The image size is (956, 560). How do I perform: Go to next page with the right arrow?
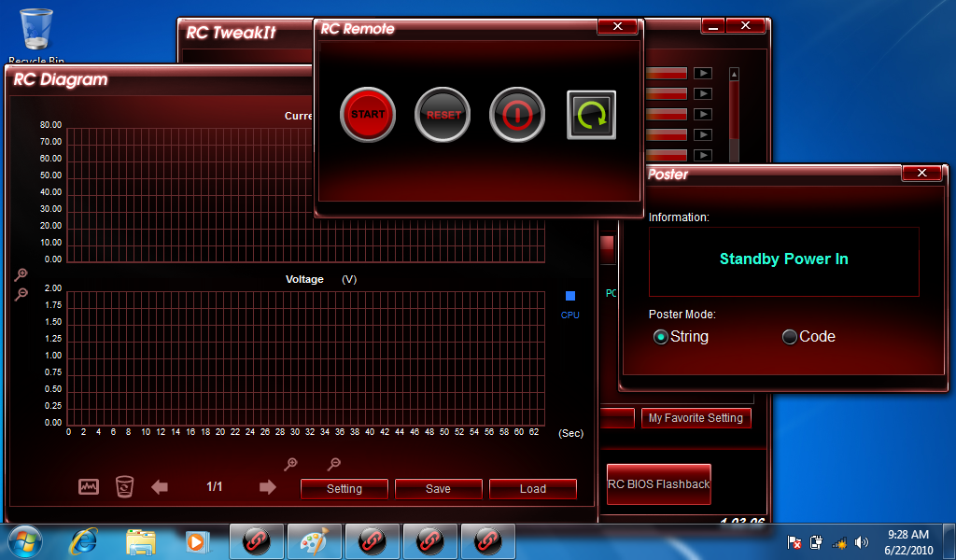(268, 487)
